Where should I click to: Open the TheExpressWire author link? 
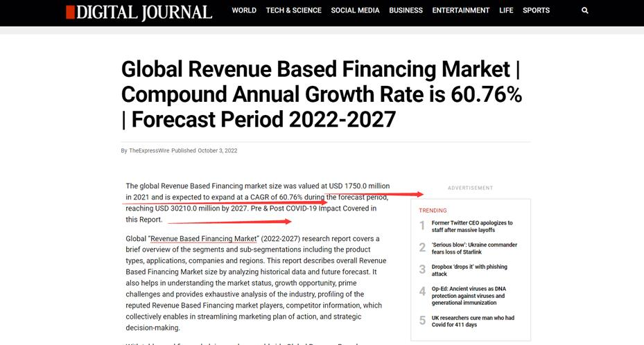149,150
